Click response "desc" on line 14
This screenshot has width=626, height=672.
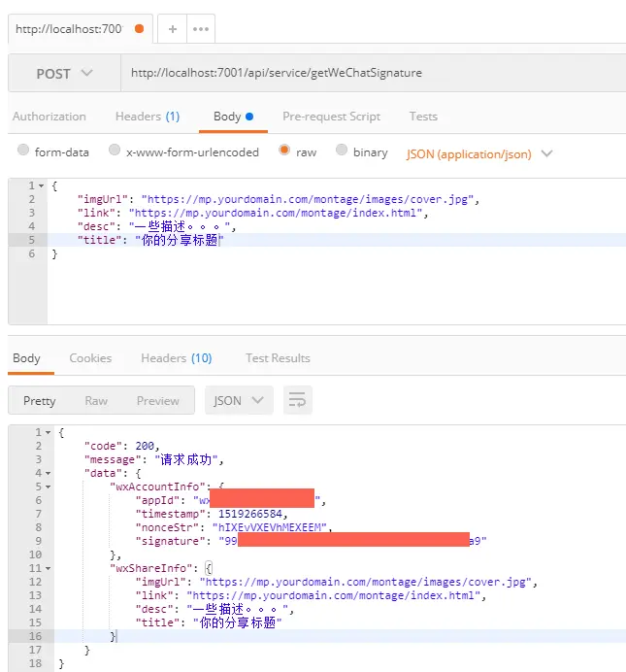(214, 609)
